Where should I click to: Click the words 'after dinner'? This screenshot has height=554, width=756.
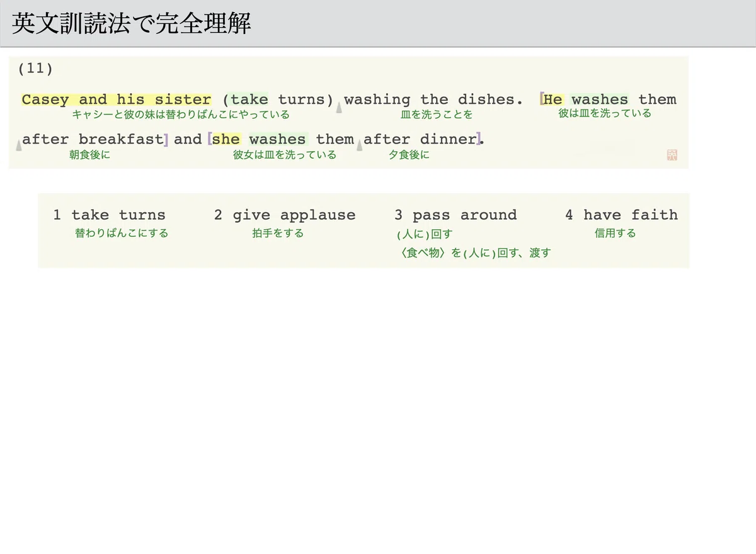coord(420,139)
